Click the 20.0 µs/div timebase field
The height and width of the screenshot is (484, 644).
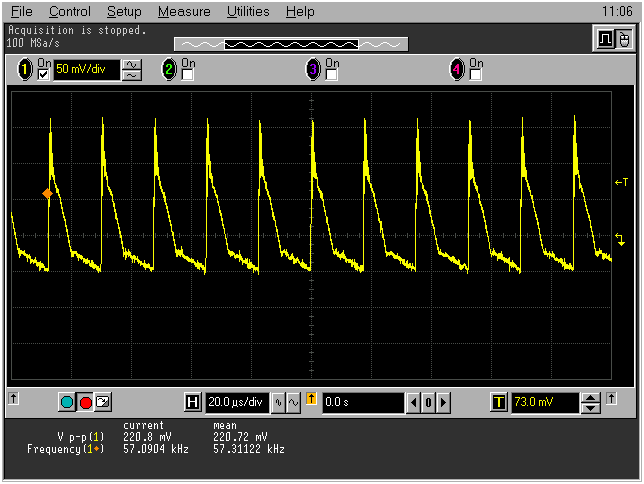coord(237,402)
